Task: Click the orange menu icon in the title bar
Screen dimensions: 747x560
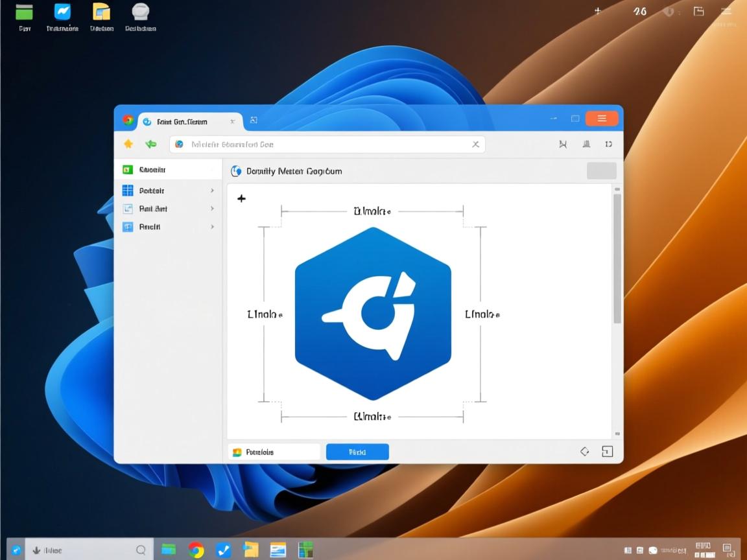Action: tap(602, 118)
